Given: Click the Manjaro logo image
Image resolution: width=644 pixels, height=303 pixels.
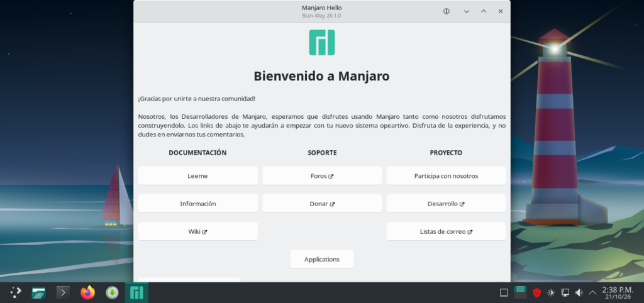Looking at the screenshot, I should coord(322,42).
